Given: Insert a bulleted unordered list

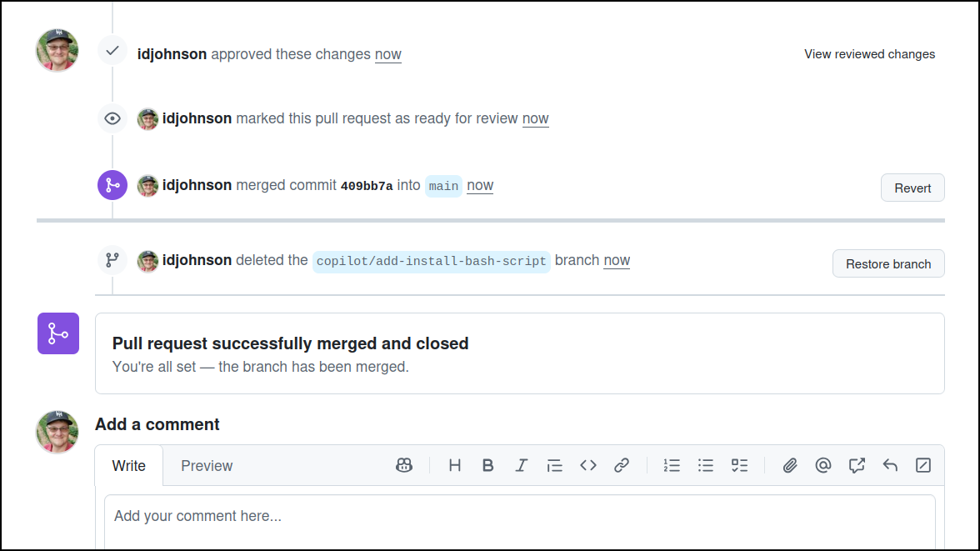Looking at the screenshot, I should click(706, 465).
